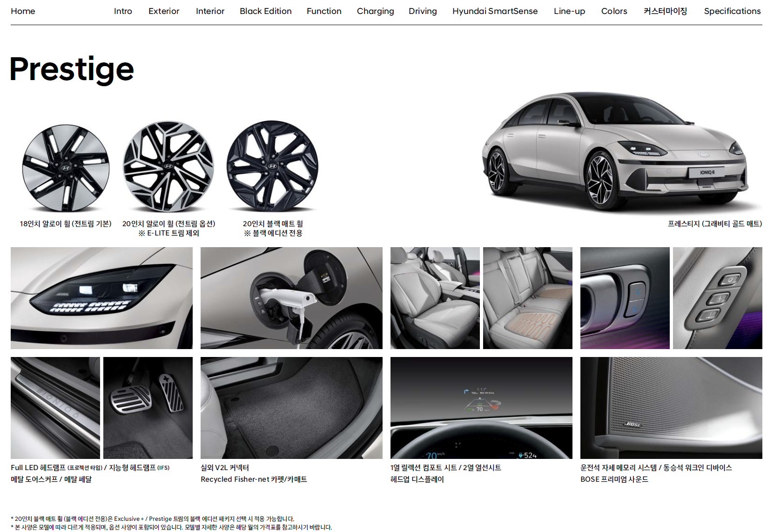This screenshot has height=532, width=774.
Task: Click caption '1열 릴렉션 컴포트 시트 / 2열 열선시트'
Action: 446,468
